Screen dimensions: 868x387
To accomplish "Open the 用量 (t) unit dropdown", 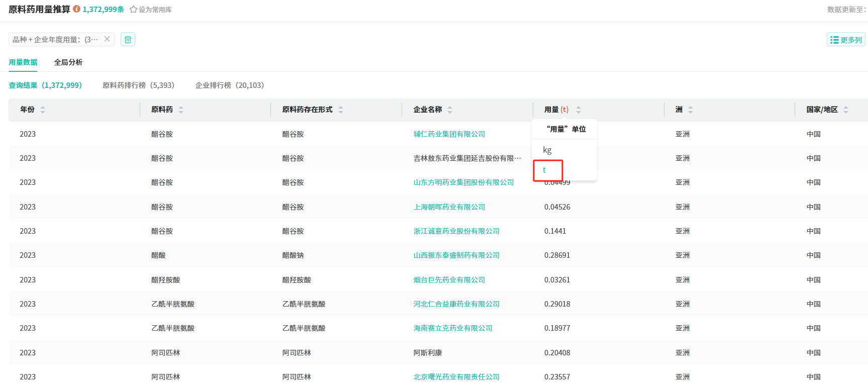I will [x=564, y=110].
